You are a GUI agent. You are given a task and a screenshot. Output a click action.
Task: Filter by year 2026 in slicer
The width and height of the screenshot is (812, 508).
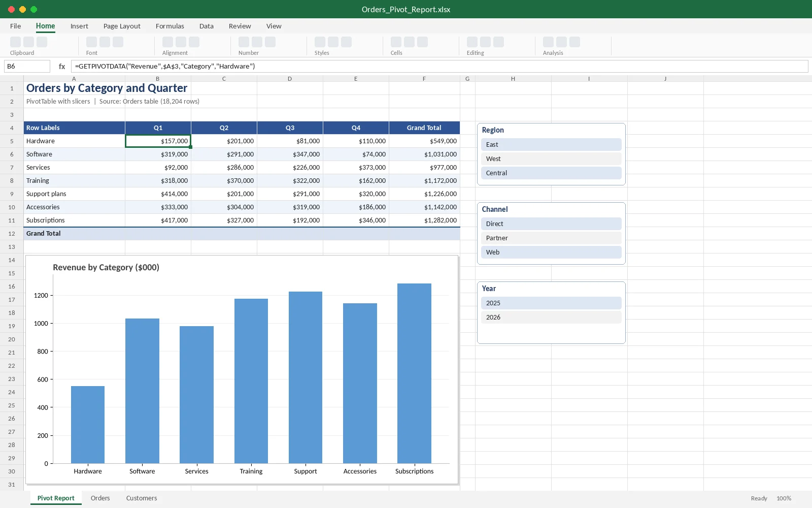[551, 317]
